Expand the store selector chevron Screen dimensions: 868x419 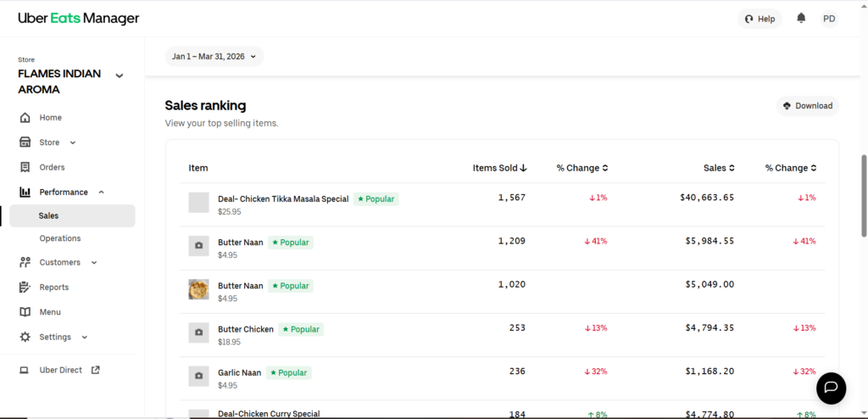pyautogui.click(x=119, y=75)
